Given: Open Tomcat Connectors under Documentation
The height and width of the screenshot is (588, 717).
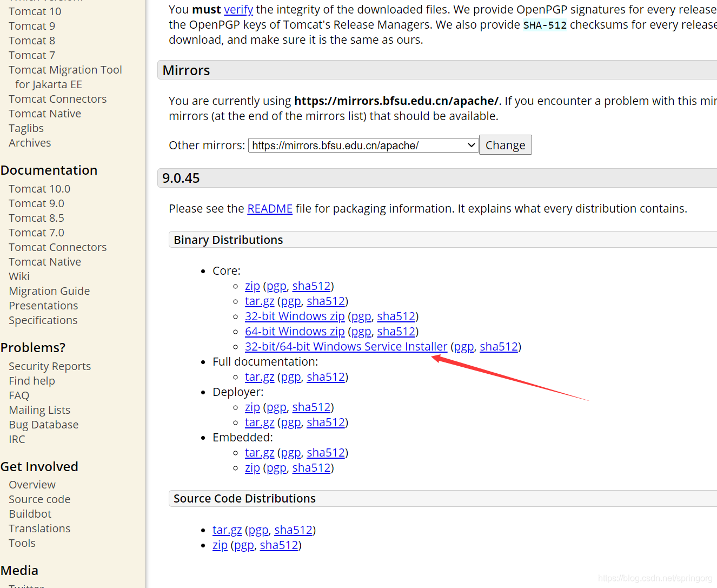Looking at the screenshot, I should (58, 247).
